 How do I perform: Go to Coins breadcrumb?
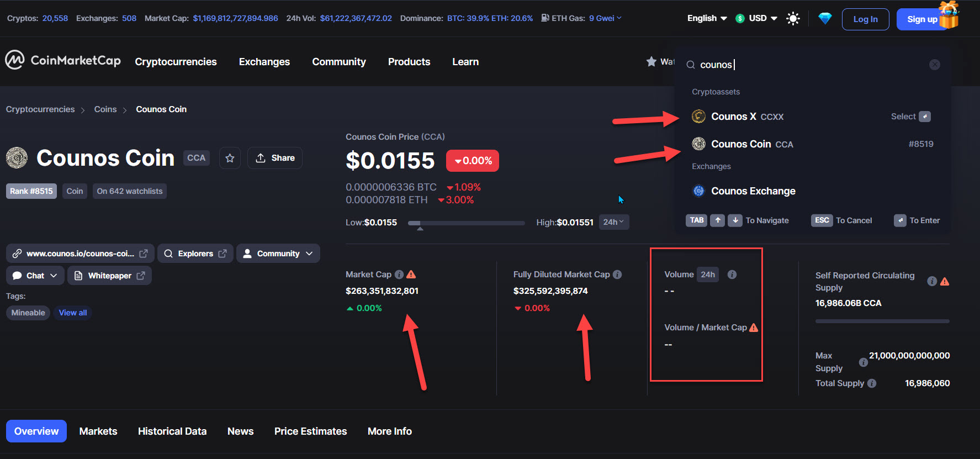[105, 109]
